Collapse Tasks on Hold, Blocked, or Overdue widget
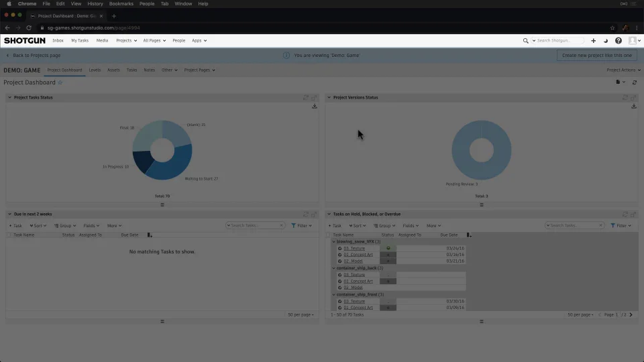 click(329, 215)
